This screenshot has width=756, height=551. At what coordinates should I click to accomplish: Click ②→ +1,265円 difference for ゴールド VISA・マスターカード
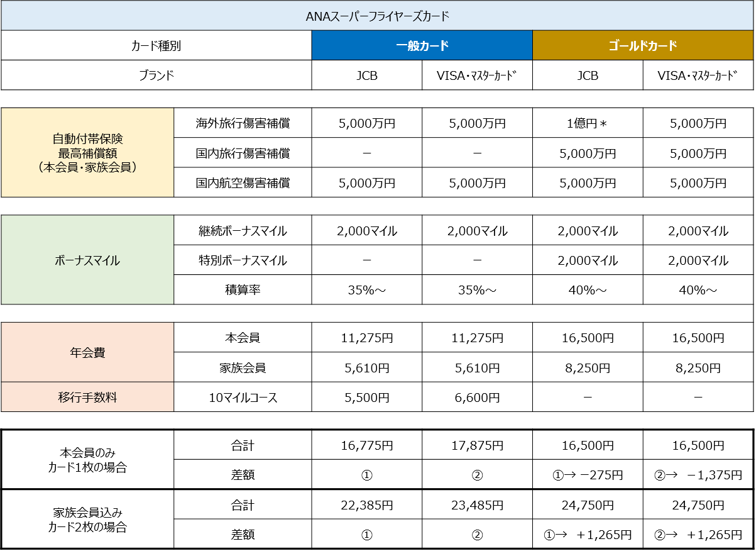pyautogui.click(x=698, y=534)
